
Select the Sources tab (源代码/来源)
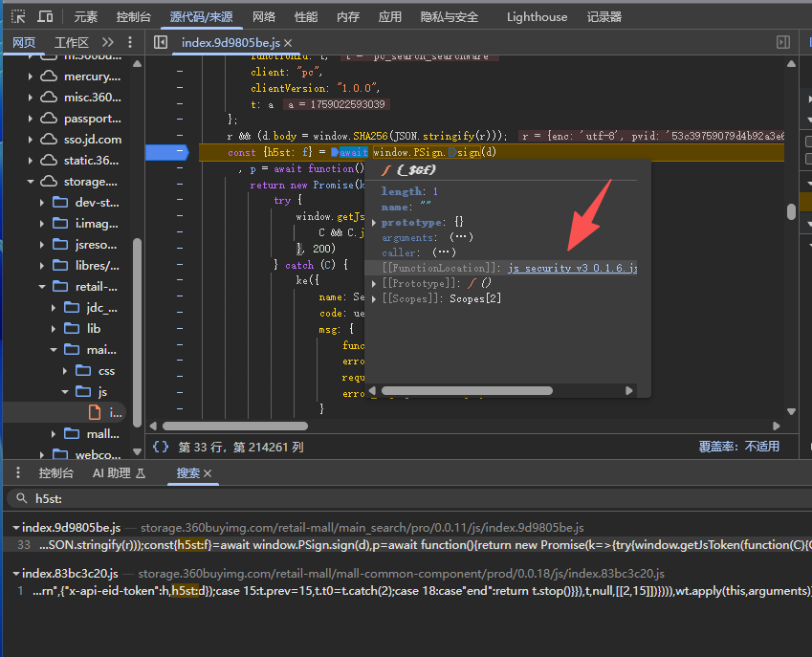(x=202, y=17)
